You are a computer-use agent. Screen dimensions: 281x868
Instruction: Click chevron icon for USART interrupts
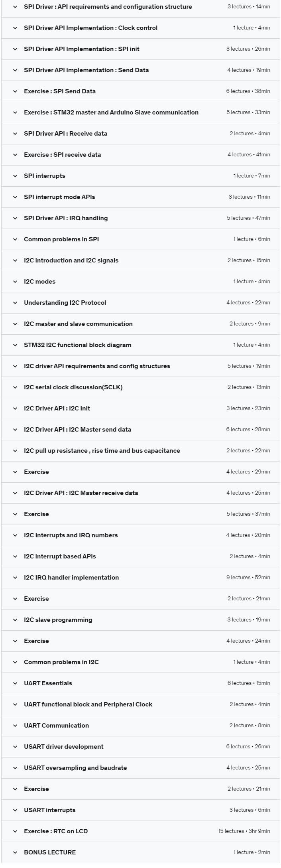[x=15, y=810]
